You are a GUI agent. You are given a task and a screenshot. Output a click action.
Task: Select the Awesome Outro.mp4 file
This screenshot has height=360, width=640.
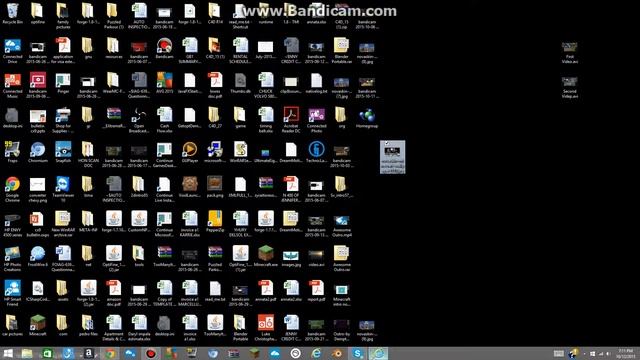[342, 226]
